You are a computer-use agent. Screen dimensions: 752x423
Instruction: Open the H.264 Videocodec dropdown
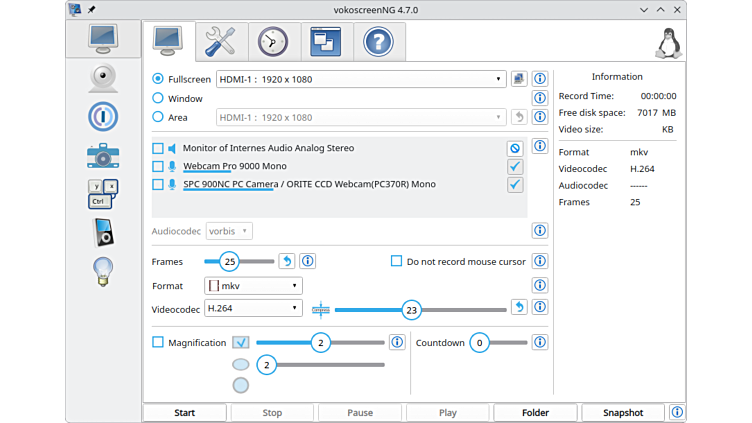pos(253,309)
